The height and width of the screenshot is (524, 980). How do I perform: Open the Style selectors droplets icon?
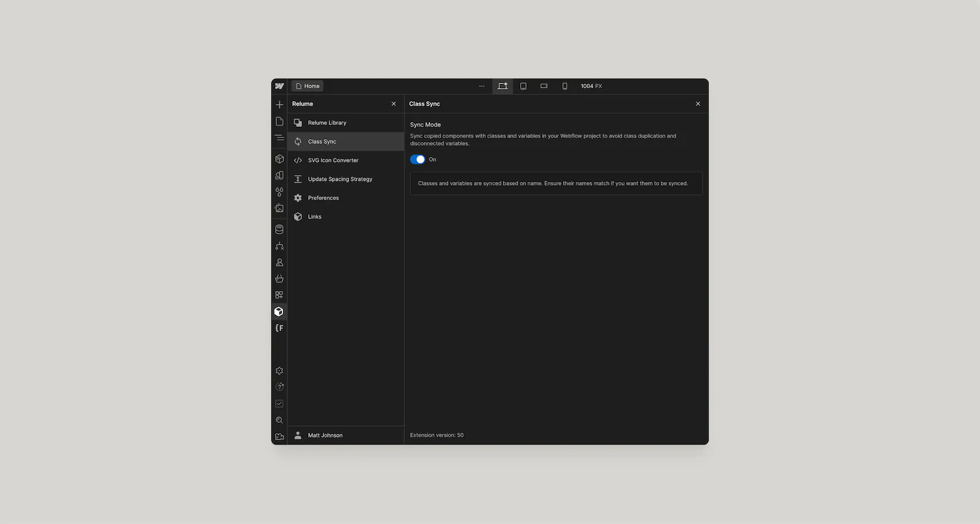tap(279, 192)
